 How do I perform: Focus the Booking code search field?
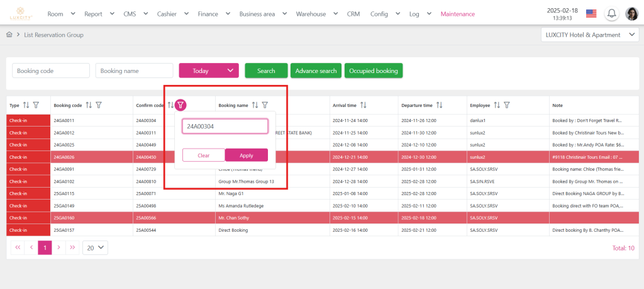pyautogui.click(x=51, y=71)
